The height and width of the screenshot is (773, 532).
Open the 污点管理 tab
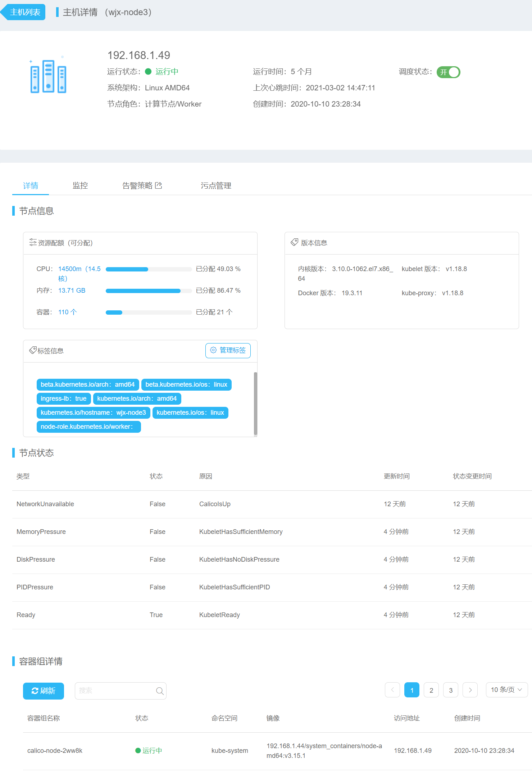[216, 185]
